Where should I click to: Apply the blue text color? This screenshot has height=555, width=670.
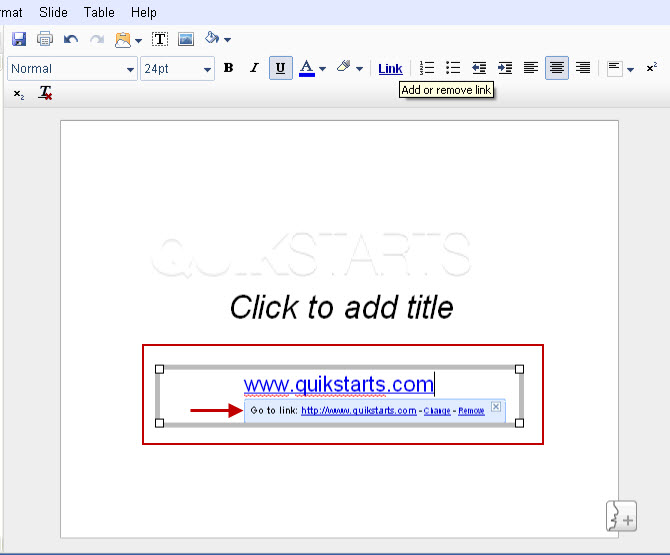307,68
